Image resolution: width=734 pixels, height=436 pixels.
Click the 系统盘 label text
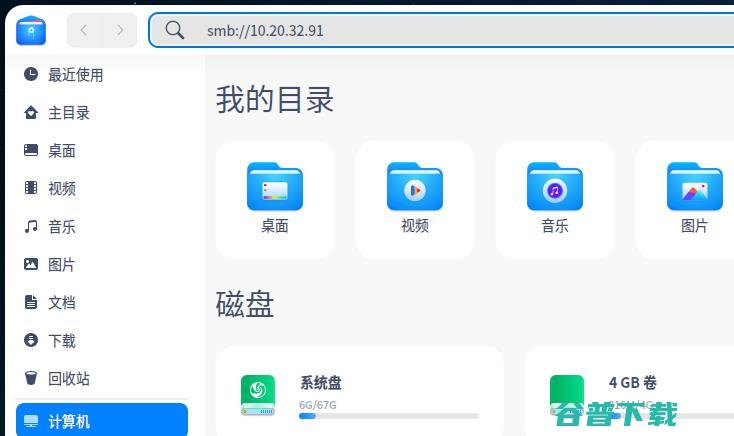click(x=321, y=383)
